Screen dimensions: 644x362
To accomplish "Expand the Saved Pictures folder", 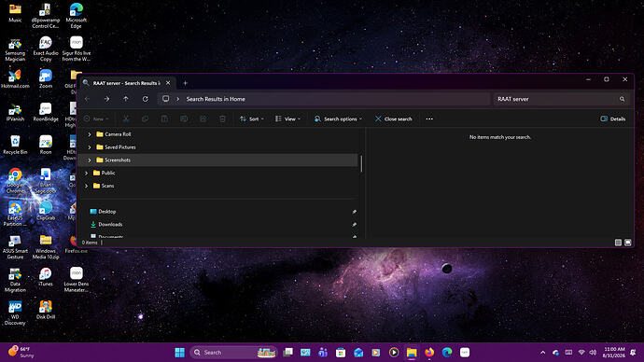I will click(89, 146).
